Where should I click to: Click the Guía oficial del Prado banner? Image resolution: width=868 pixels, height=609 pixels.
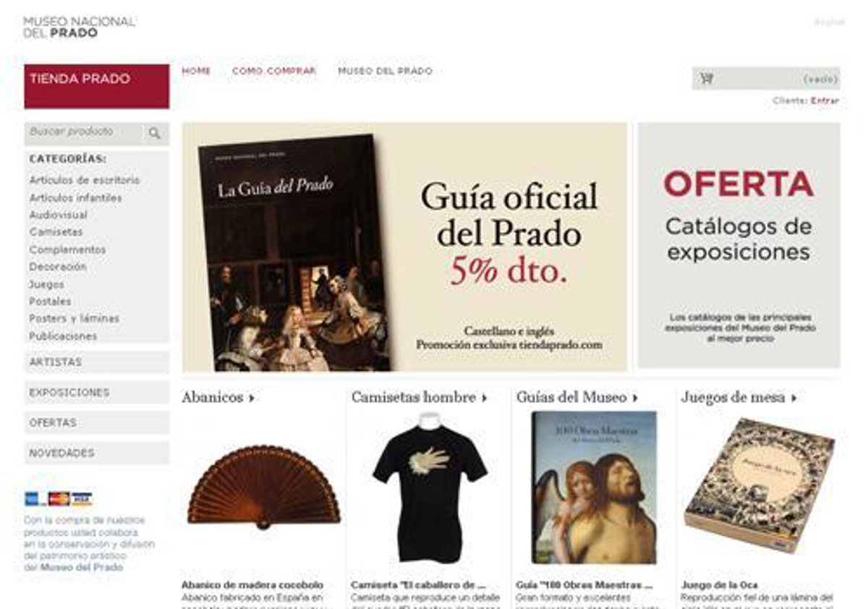(x=404, y=247)
